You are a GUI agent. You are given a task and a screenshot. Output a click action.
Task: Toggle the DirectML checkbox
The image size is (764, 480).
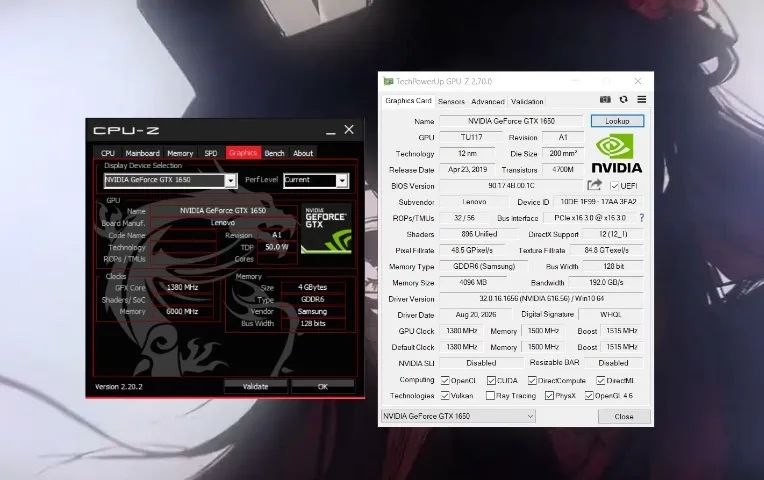click(601, 380)
